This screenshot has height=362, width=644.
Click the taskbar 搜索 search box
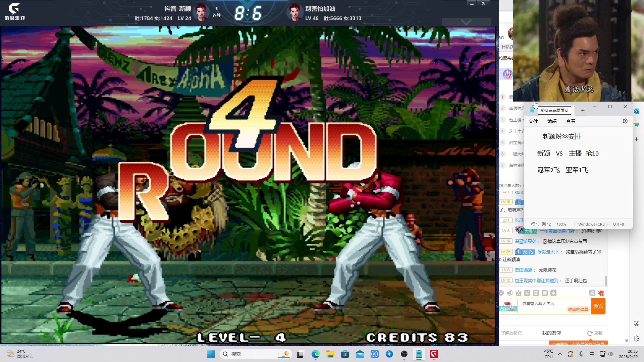[x=256, y=354]
